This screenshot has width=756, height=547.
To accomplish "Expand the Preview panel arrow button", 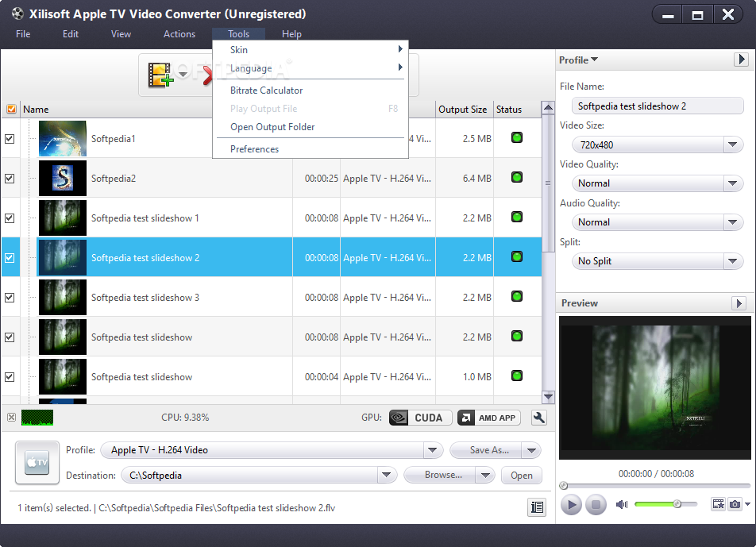I will (x=739, y=303).
